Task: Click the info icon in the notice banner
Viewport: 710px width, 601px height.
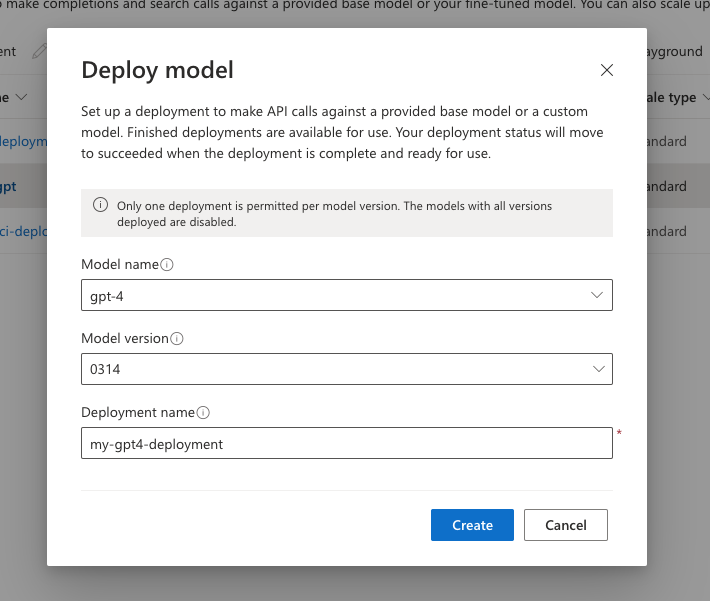Action: tap(101, 205)
